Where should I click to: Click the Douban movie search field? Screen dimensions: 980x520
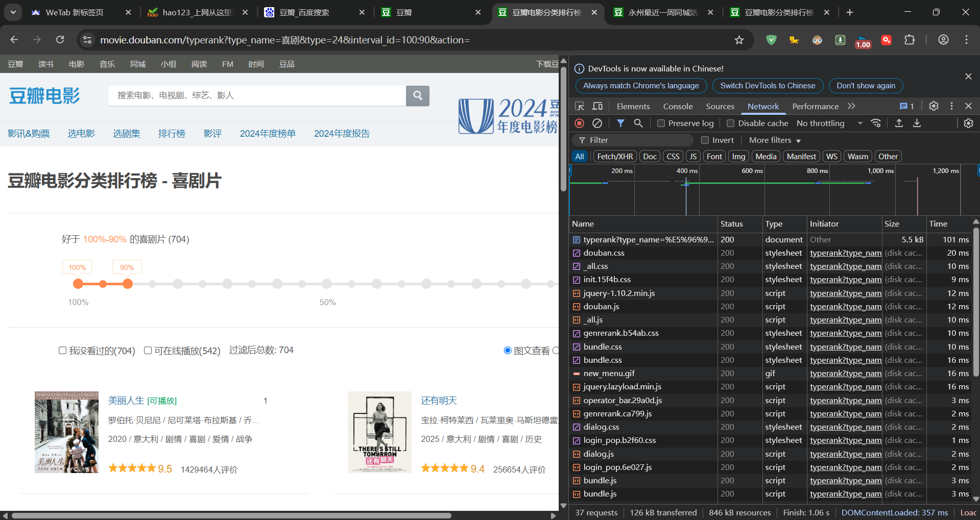[257, 95]
